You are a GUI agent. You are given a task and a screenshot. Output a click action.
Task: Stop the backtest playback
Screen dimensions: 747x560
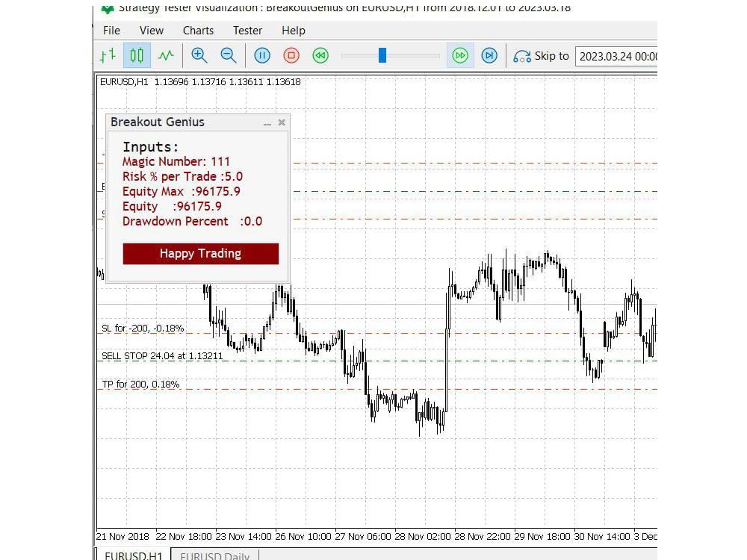291,55
